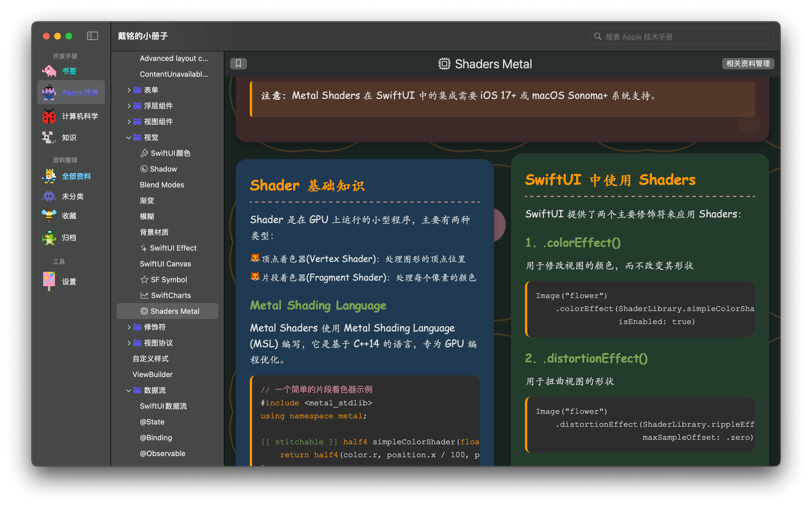Open the 书签 sidebar section
The width and height of the screenshot is (812, 508).
click(x=71, y=71)
